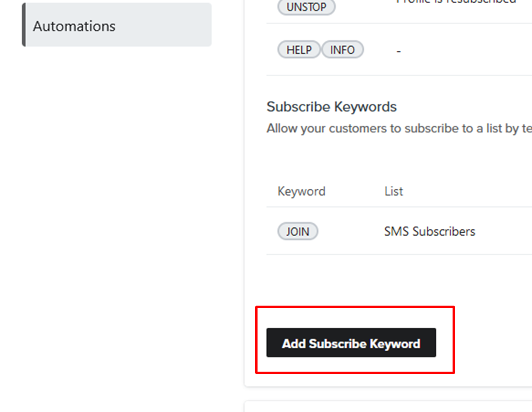Click the dark active bar beside Automations
The image size is (532, 412).
pyautogui.click(x=23, y=25)
